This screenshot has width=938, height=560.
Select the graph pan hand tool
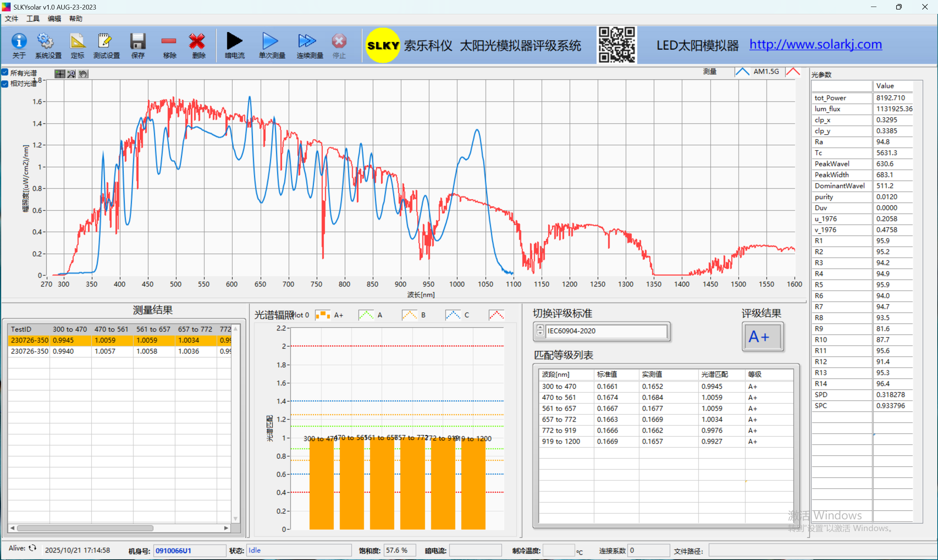pyautogui.click(x=83, y=74)
